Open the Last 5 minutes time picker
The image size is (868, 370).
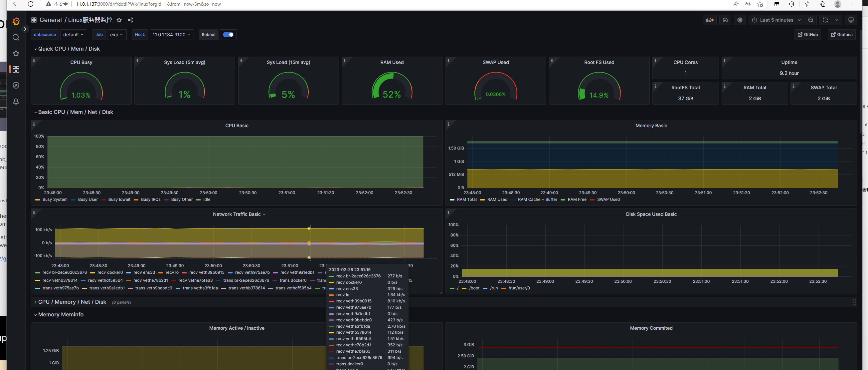pos(777,20)
